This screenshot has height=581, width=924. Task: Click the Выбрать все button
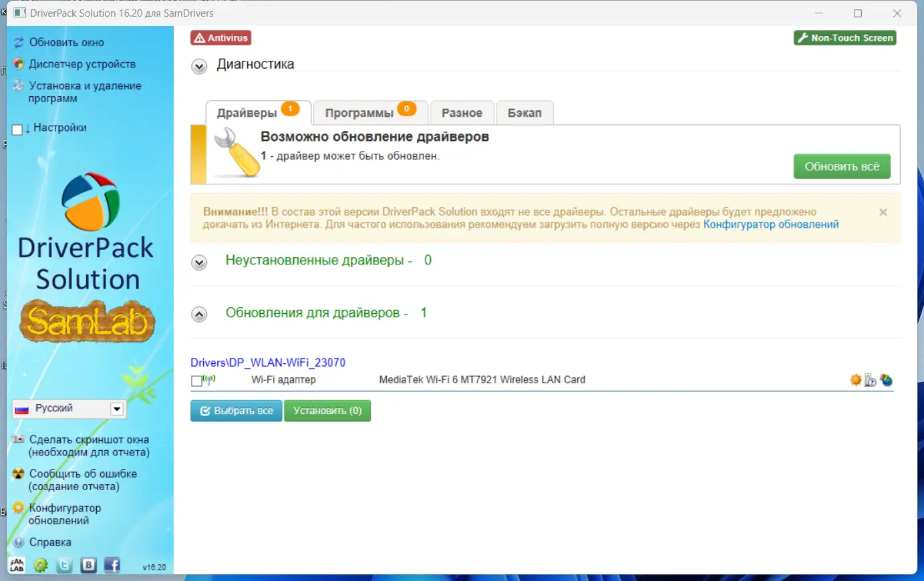[237, 411]
